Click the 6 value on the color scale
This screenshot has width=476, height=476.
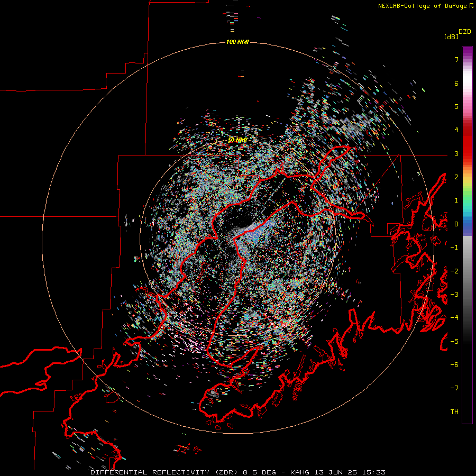click(456, 83)
